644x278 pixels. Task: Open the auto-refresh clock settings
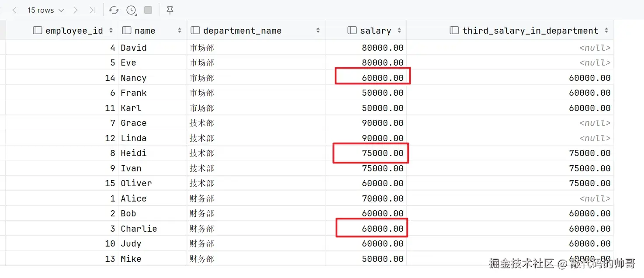(x=131, y=10)
